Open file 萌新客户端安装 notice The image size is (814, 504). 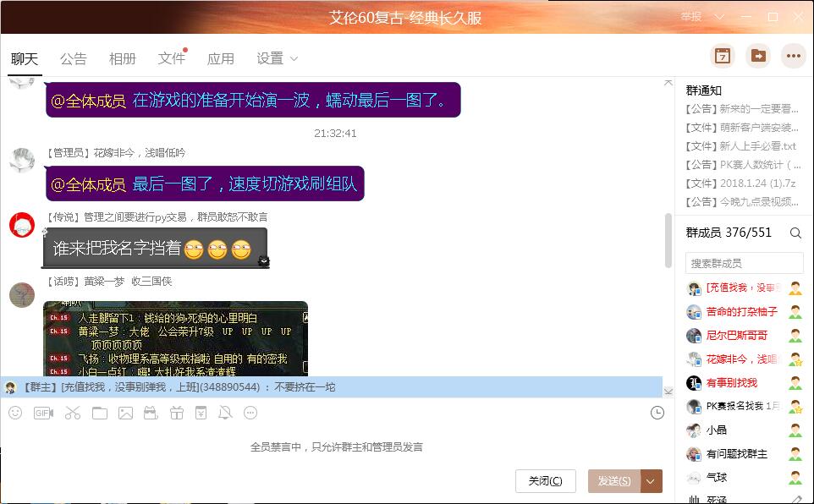click(x=742, y=128)
